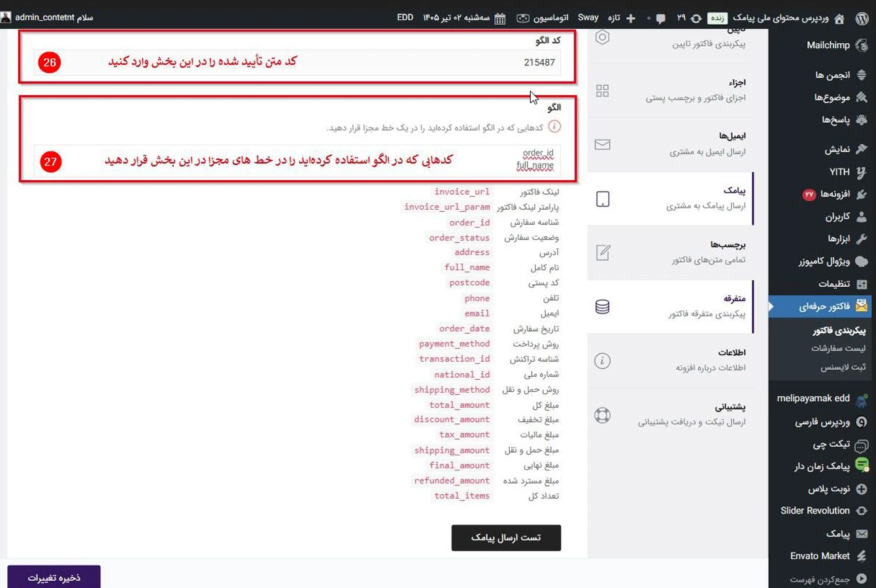The width and height of the screenshot is (876, 588).
Task: Click the phone icon in SMS tab
Action: pyautogui.click(x=603, y=199)
